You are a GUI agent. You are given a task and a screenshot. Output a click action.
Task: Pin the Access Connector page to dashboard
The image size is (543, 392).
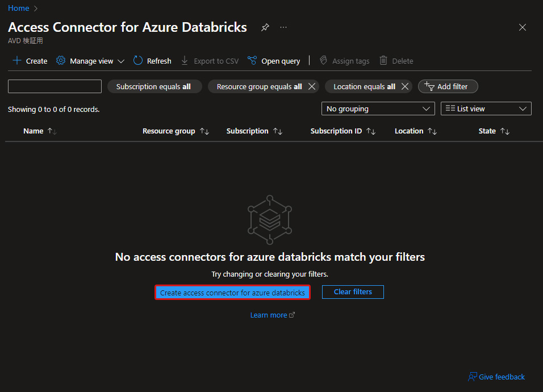click(265, 27)
